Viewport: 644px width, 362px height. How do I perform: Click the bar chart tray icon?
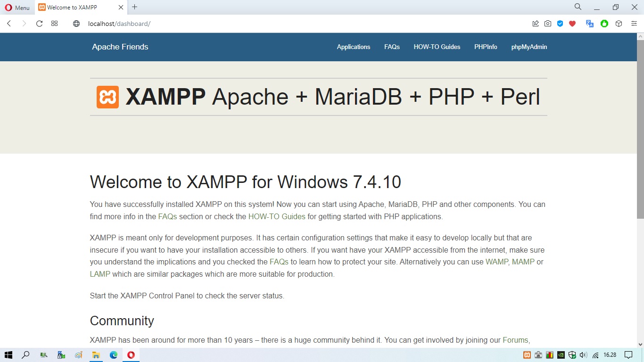[x=550, y=355]
